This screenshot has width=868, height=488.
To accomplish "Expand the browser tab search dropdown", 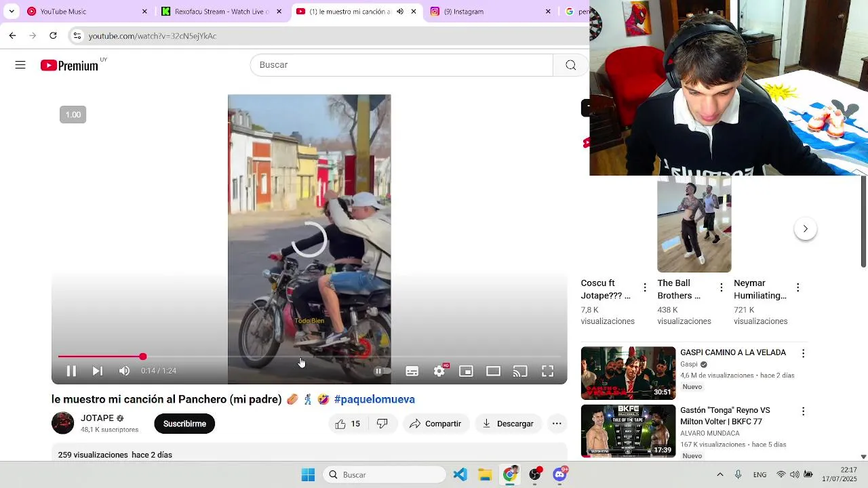I will (12, 12).
